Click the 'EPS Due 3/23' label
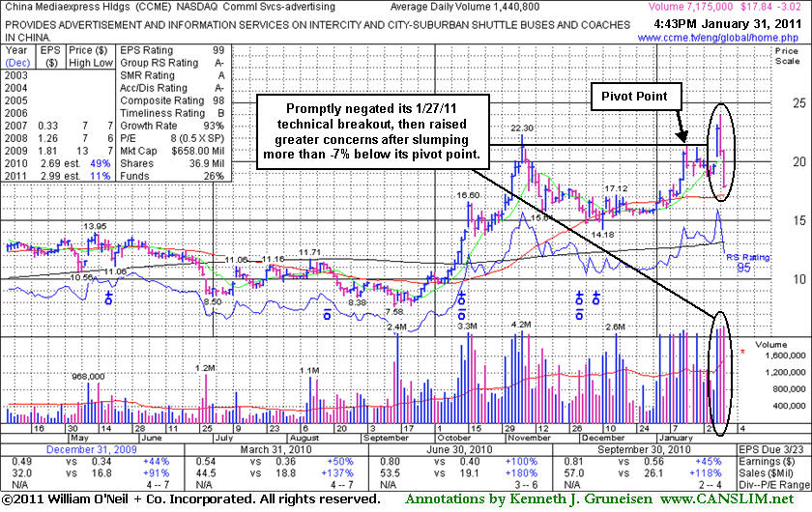 773,449
